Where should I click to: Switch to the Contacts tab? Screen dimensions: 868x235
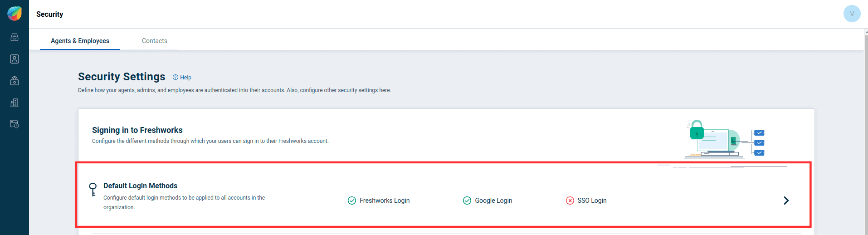pos(155,41)
